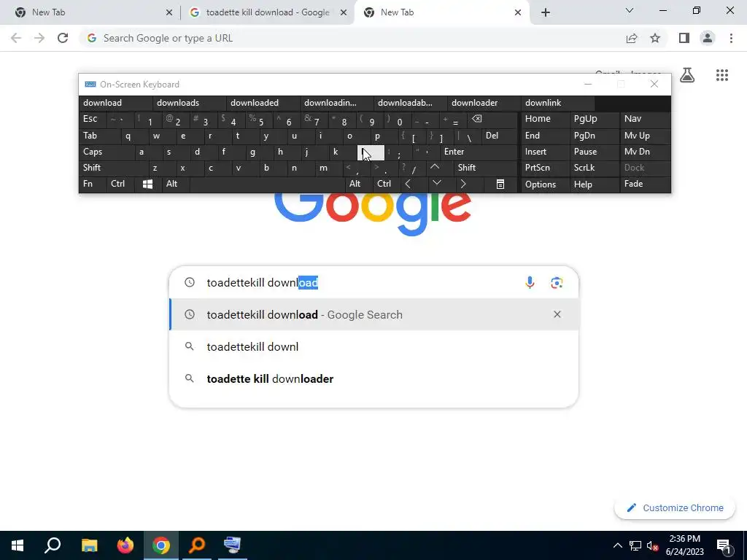Show hidden system tray icons
The width and height of the screenshot is (747, 560).
617,545
